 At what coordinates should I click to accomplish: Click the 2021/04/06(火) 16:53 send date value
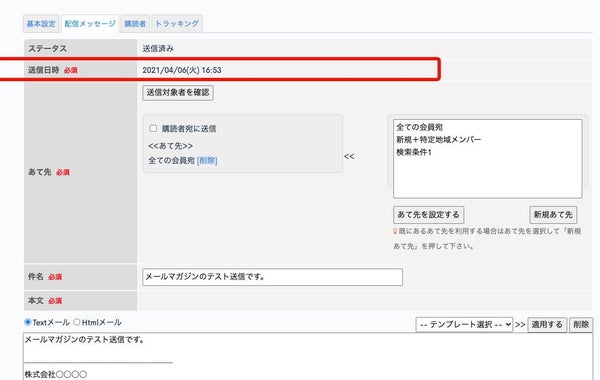182,70
